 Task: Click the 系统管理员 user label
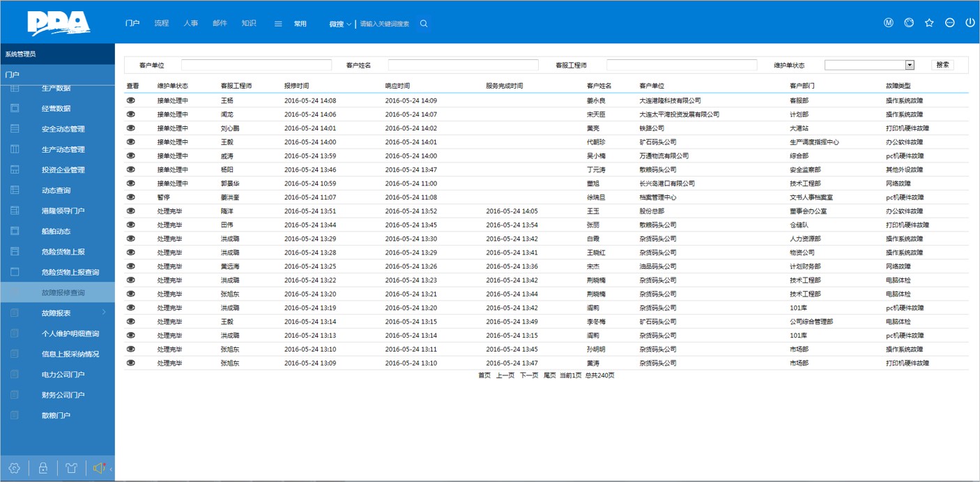20,54
